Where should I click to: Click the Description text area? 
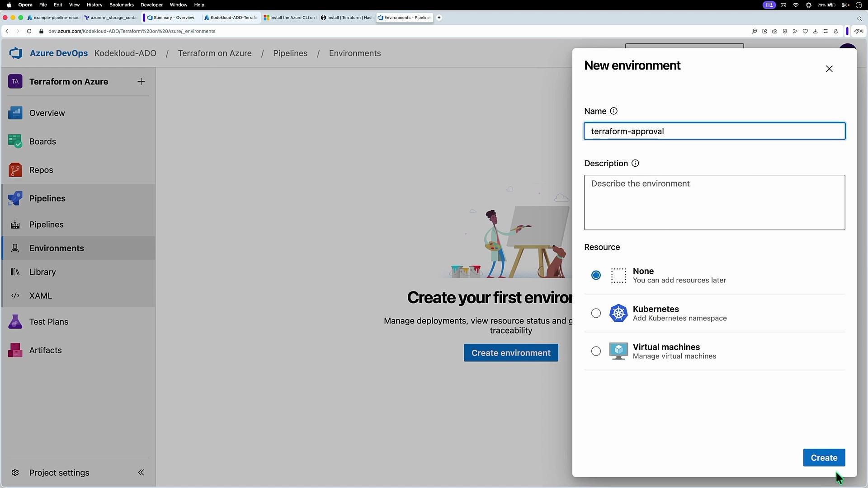[714, 202]
